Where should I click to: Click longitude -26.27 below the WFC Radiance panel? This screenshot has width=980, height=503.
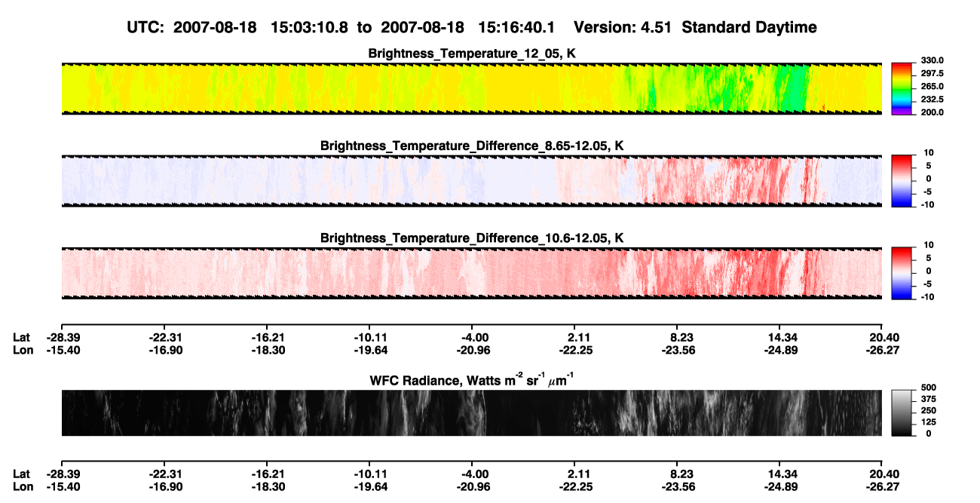[x=882, y=487]
